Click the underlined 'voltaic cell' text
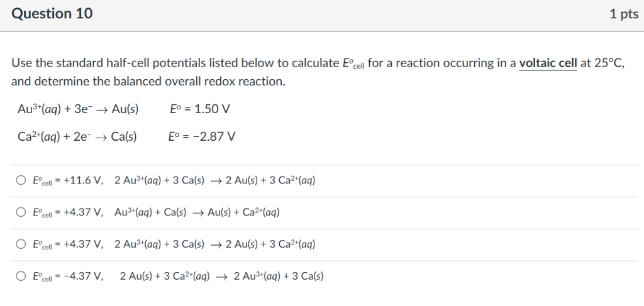 pyautogui.click(x=548, y=63)
